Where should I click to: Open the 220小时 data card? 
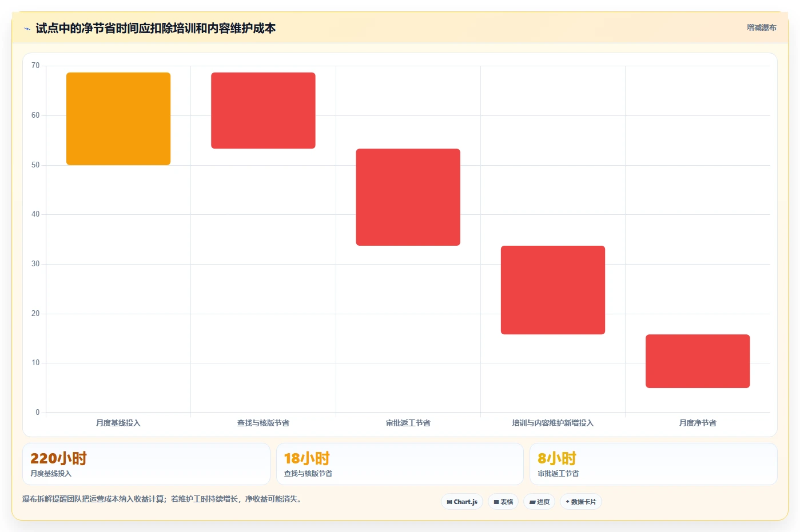(146, 464)
